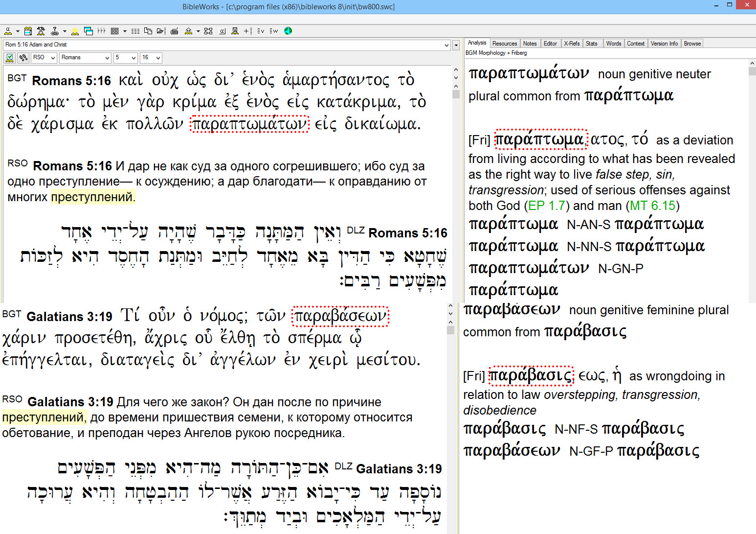Open the tools hammer-and-wrench icon
Image resolution: width=756 pixels, height=534 pixels.
pos(41,31)
